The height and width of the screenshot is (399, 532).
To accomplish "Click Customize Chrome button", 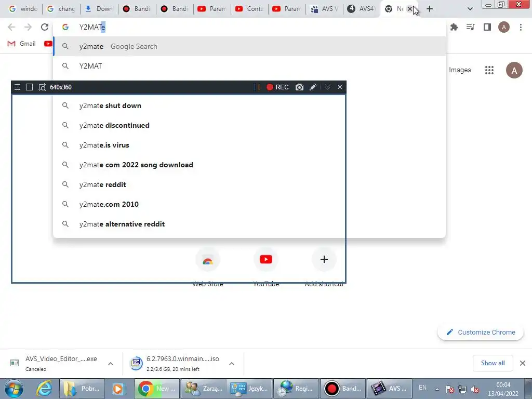I will pyautogui.click(x=481, y=332).
